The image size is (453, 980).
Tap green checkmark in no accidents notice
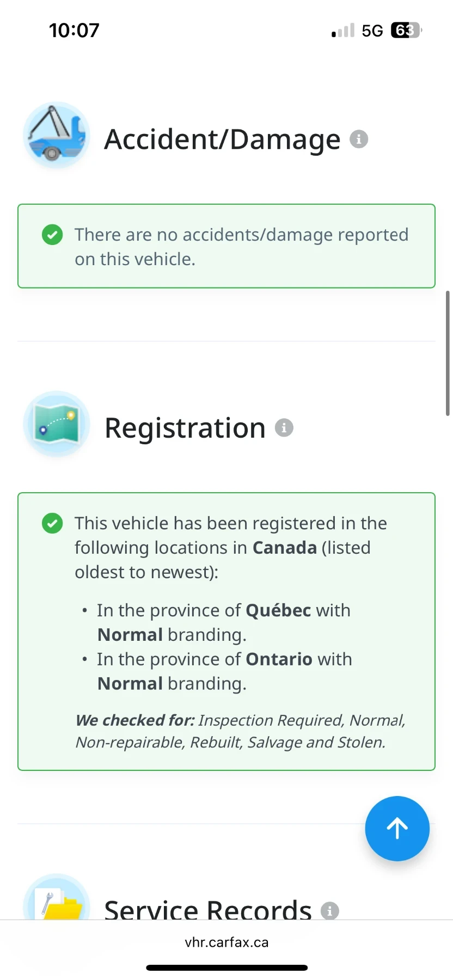tap(52, 235)
